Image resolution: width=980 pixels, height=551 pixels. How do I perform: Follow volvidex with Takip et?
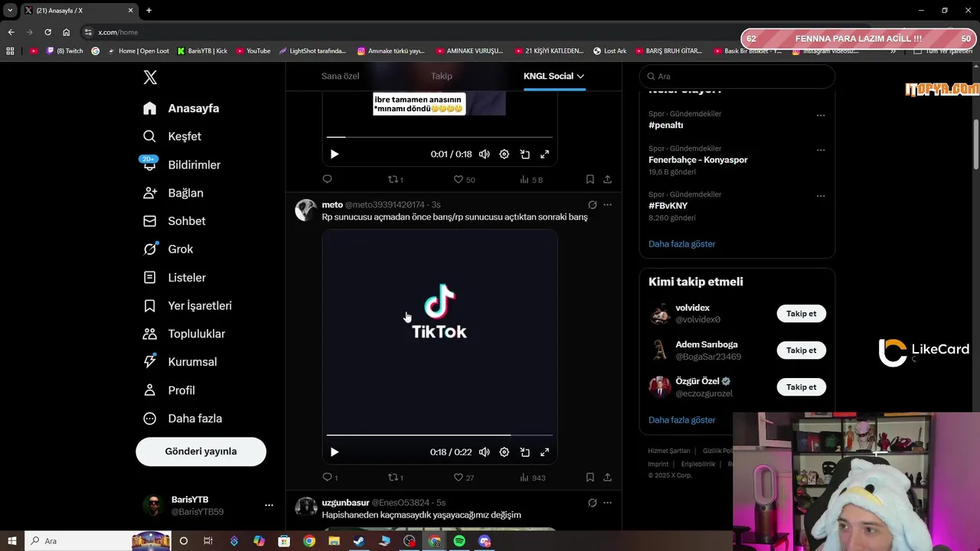[x=801, y=314]
